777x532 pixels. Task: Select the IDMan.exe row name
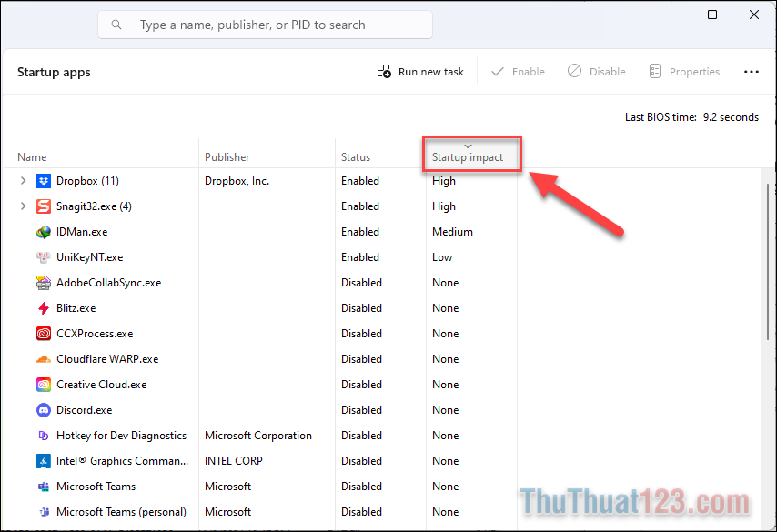pos(82,232)
